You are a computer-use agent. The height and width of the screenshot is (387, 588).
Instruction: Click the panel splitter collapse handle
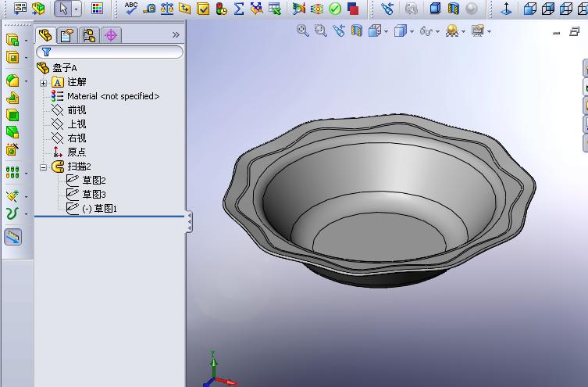(190, 222)
